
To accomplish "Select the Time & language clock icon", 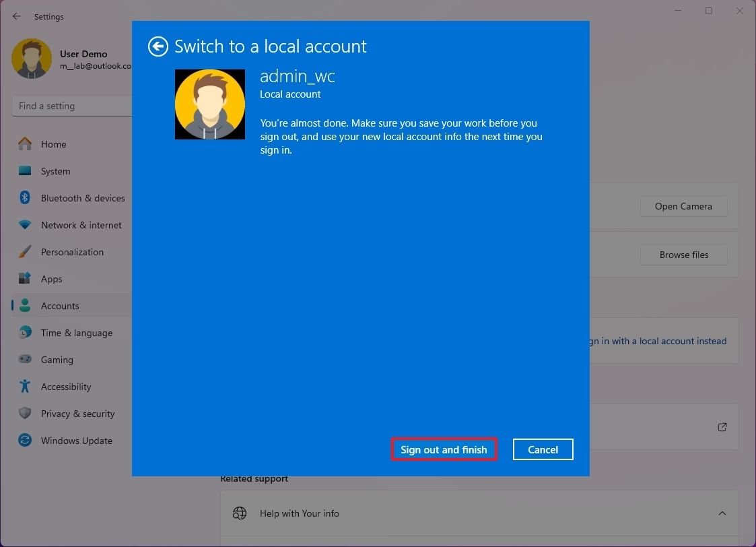I will (x=24, y=333).
